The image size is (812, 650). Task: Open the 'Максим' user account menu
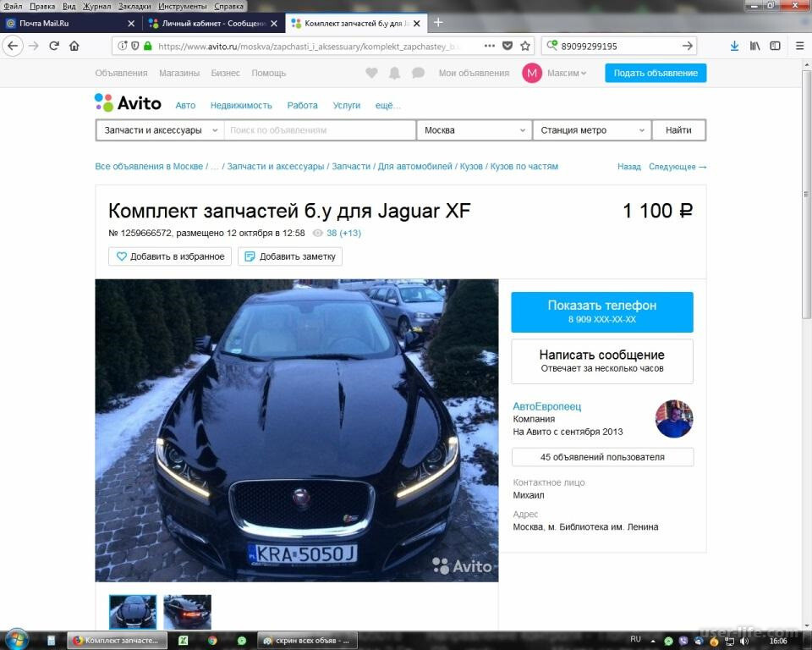click(566, 74)
